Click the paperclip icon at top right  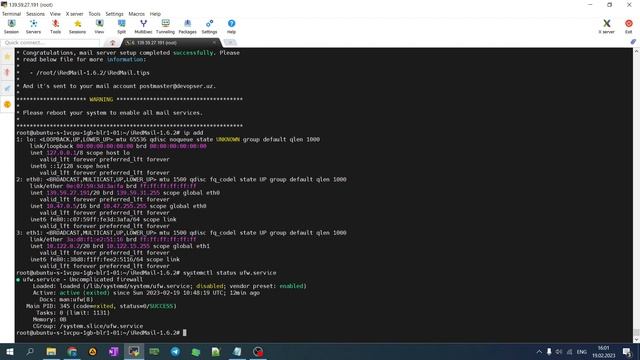(633, 42)
